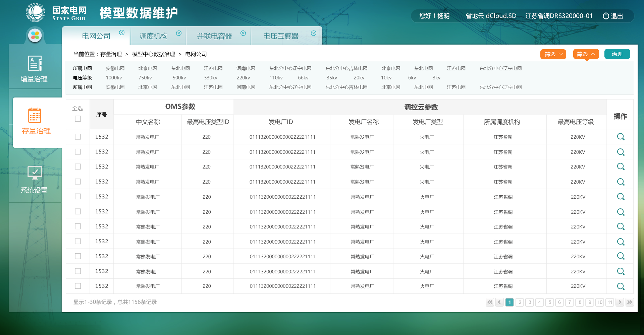Collapse the orange 筛选 dropdown
The width and height of the screenshot is (644, 335).
click(586, 54)
